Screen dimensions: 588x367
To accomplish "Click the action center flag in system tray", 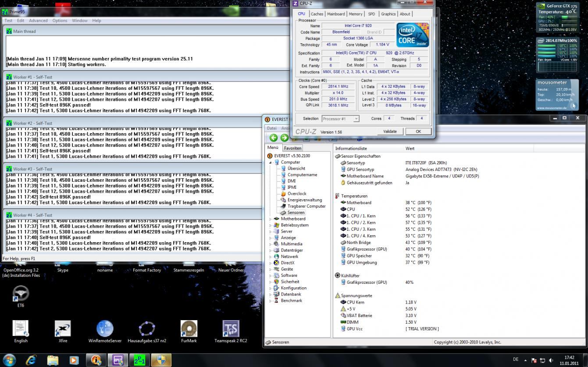I will tap(534, 360).
